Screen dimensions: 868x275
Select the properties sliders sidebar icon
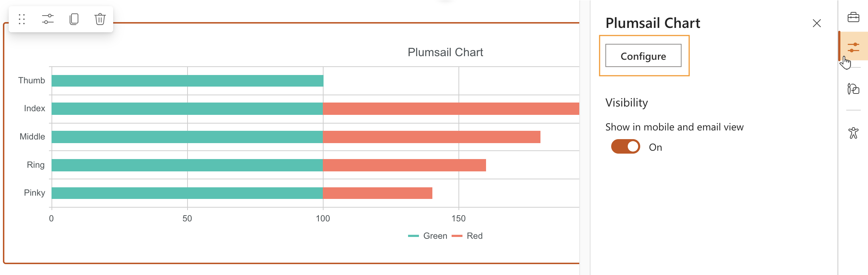click(x=853, y=47)
